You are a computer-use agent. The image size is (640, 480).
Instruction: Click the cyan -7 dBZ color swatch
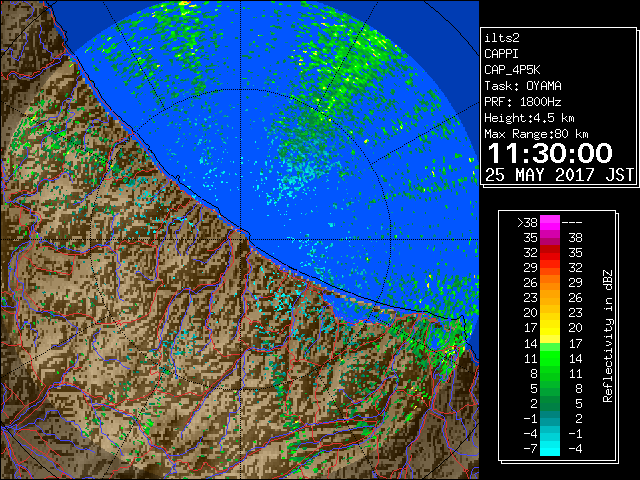[x=549, y=448]
